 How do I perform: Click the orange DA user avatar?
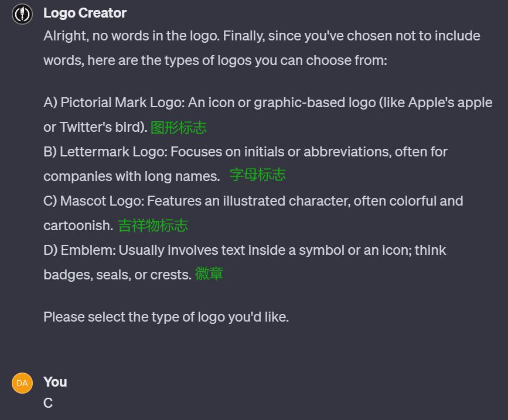(x=22, y=383)
